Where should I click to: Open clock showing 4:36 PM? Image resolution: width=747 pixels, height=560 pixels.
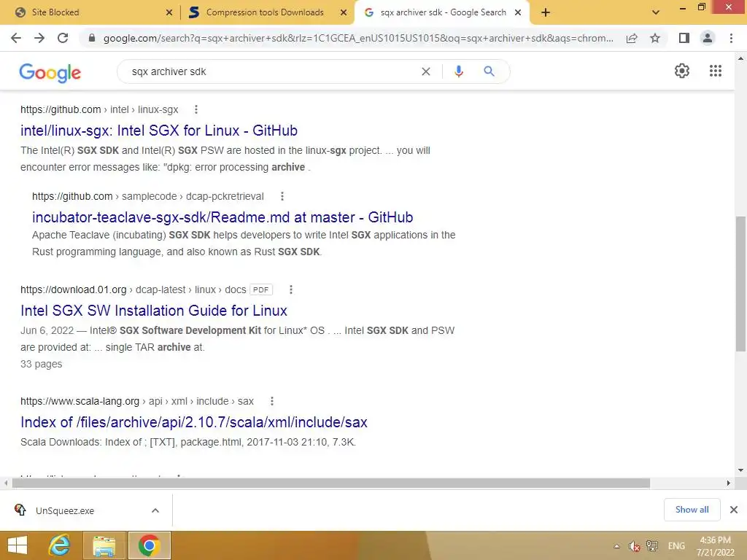click(x=715, y=546)
